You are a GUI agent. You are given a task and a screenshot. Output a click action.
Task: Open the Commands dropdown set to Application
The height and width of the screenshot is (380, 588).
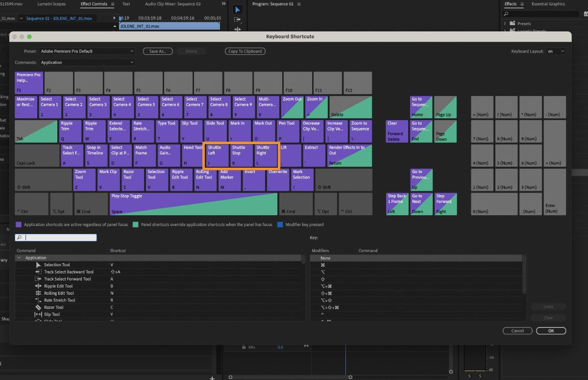point(87,62)
